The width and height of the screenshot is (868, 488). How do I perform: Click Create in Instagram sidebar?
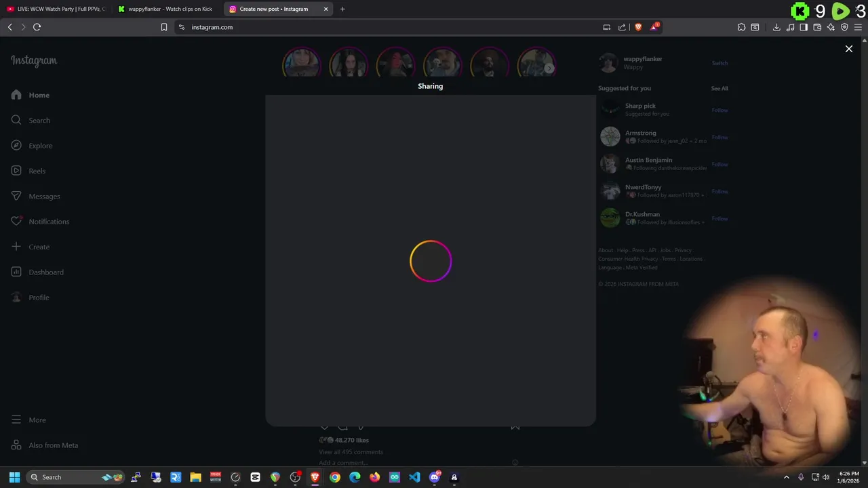[x=31, y=247]
